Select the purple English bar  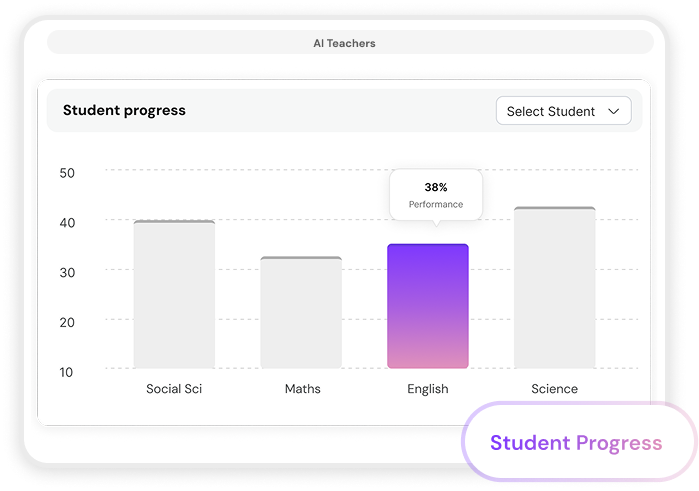428,306
